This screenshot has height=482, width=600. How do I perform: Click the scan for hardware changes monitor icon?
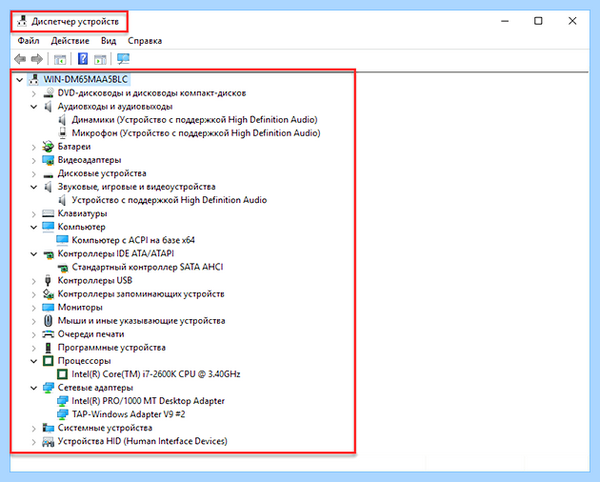pos(123,59)
